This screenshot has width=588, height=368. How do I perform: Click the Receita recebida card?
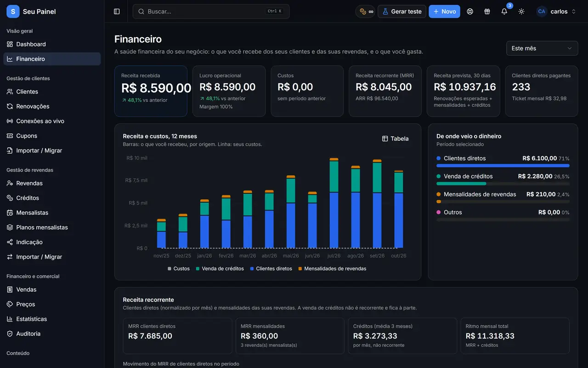(151, 91)
